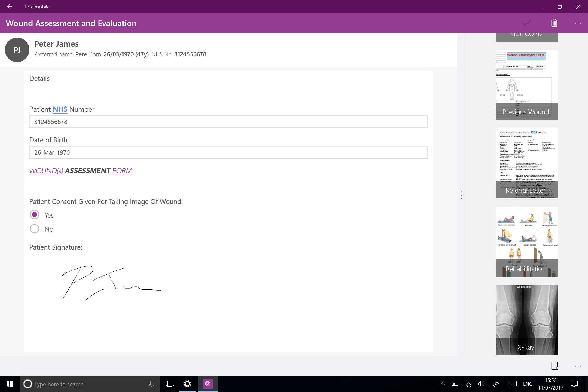The image size is (588, 392).
Task: Open the X-Ray image thumbnail
Action: pyautogui.click(x=526, y=320)
